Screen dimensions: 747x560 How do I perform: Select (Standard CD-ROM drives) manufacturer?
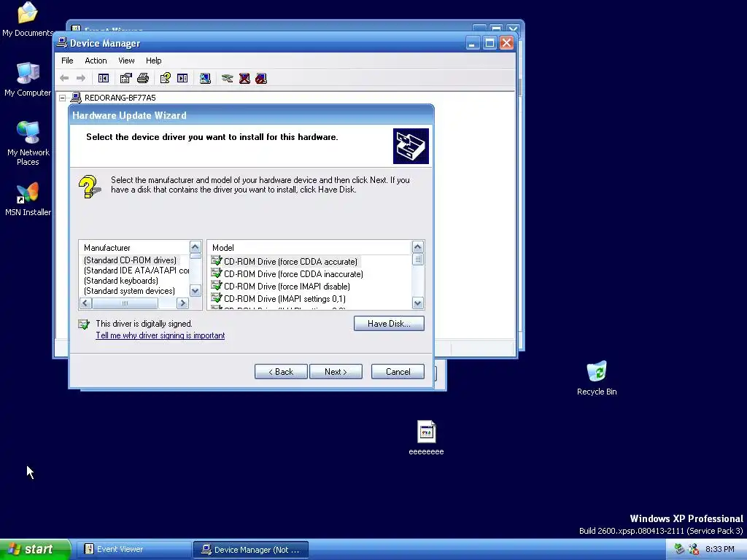130,260
